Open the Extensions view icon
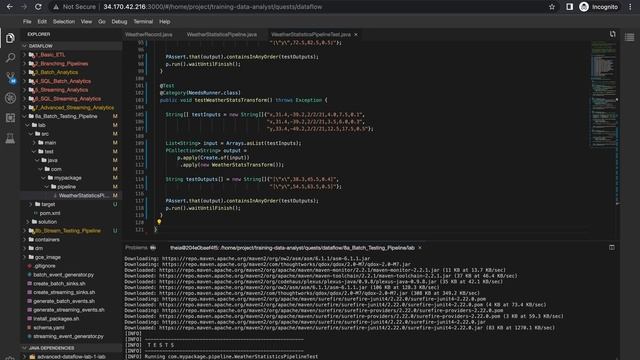The image size is (640, 360). coord(10,118)
